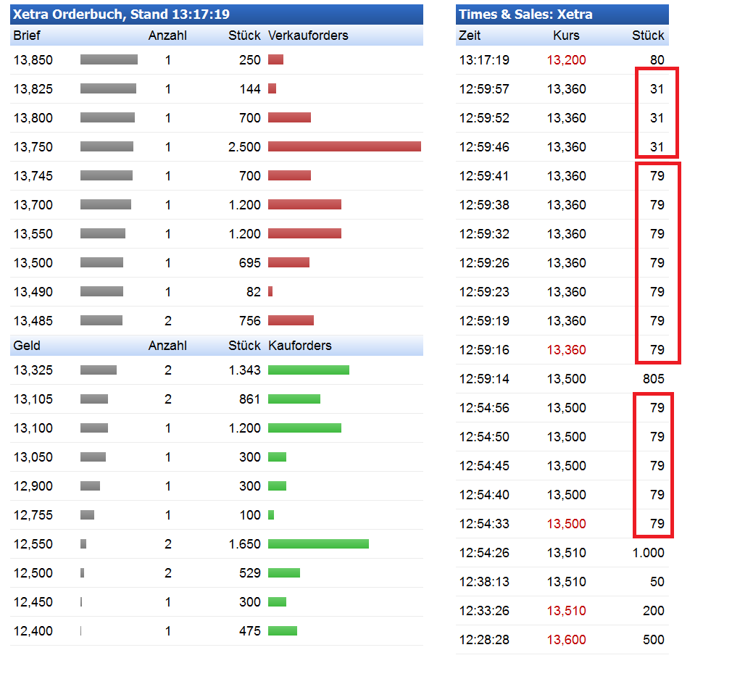Select bid price 13,100

33,428
